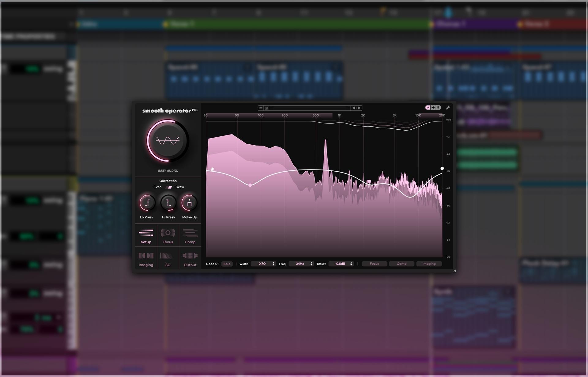Click the '1K' frequency axis label
Viewport: 588px width, 377px height.
pyautogui.click(x=339, y=116)
